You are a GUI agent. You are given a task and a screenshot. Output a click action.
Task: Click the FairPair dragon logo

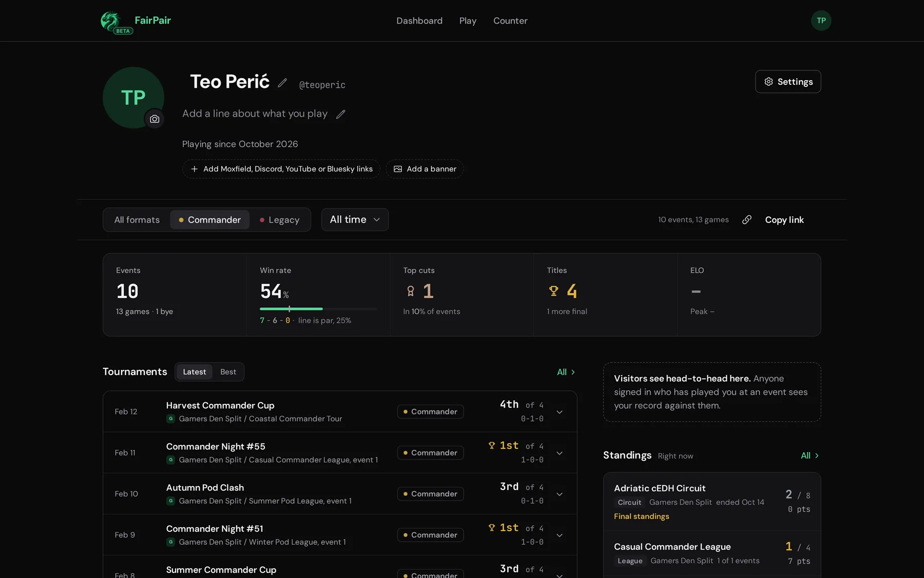point(110,21)
